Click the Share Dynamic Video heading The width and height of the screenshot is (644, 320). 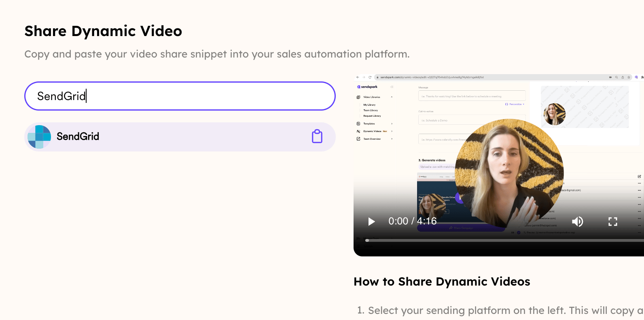(x=103, y=31)
